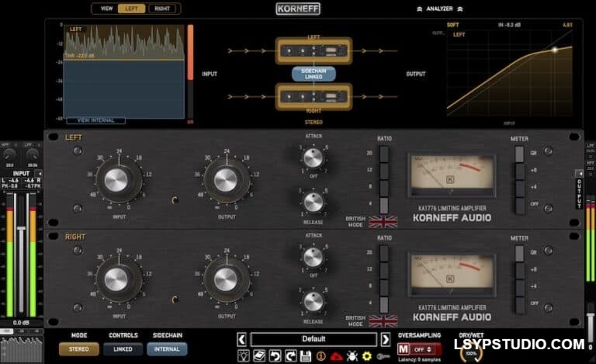The width and height of the screenshot is (596, 364).
Task: Click the RIGHT channel reset arrow icon
Action: pos(175,300)
